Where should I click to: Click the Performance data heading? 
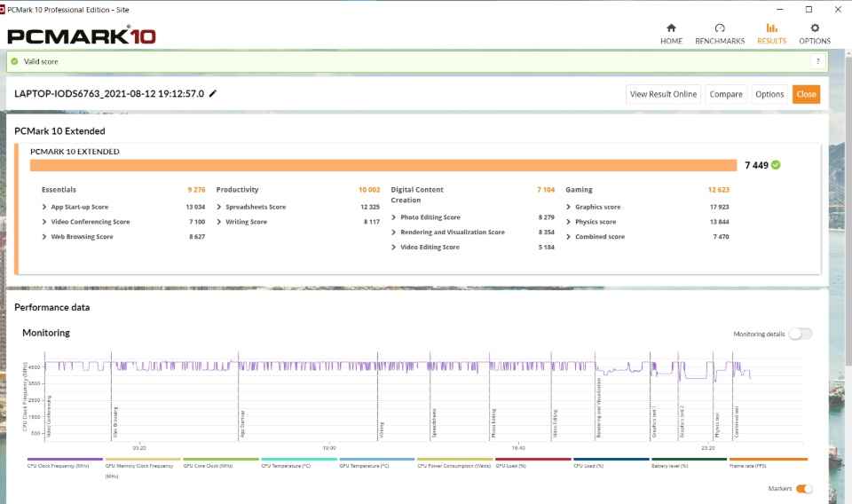[52, 307]
